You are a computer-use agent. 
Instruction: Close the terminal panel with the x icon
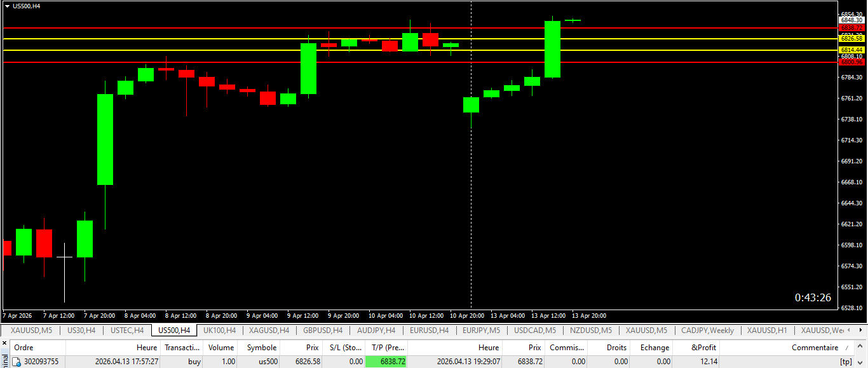tap(3, 343)
